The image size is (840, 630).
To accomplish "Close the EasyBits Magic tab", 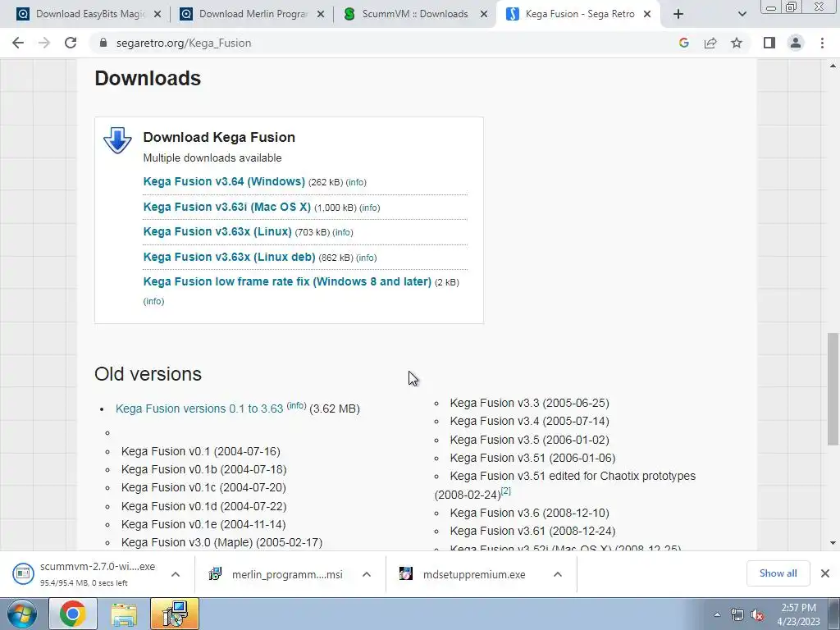I will coord(157,14).
